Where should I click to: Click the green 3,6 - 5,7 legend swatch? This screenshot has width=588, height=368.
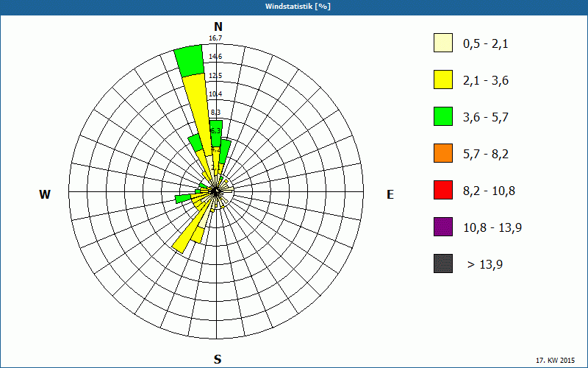(443, 116)
